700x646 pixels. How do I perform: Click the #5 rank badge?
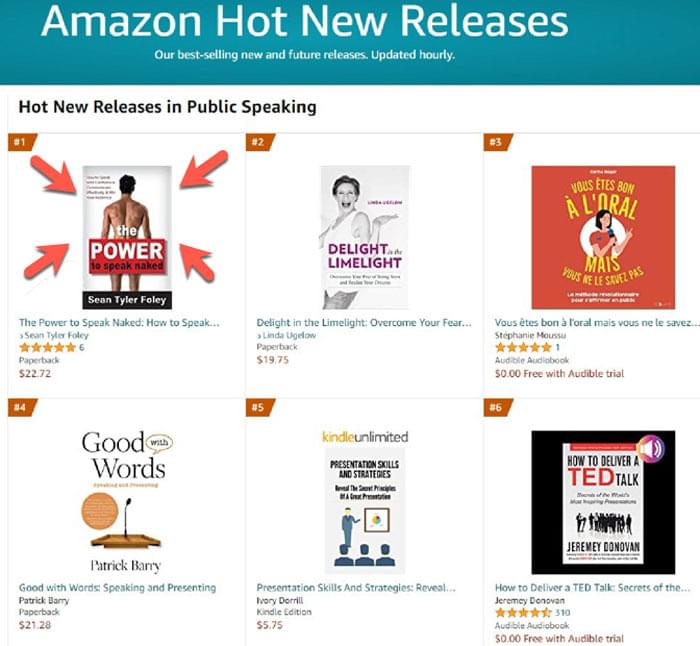pos(257,407)
